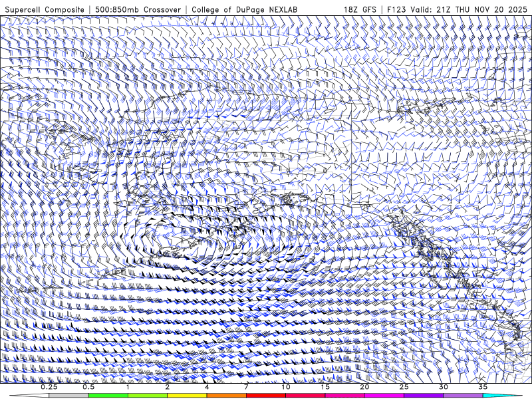Click the "F123 Valid: 21Z THU NOV 20 2025" text
The height and width of the screenshot is (399, 532).
pos(457,9)
